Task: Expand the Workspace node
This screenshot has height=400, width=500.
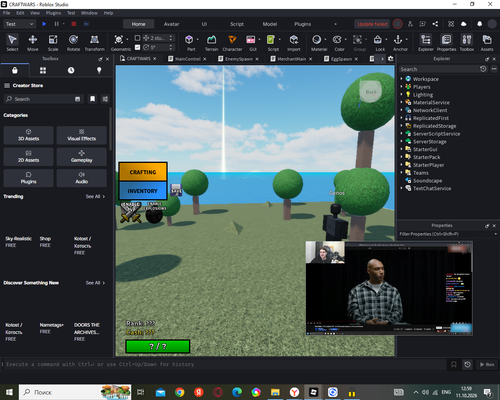Action: [402, 79]
